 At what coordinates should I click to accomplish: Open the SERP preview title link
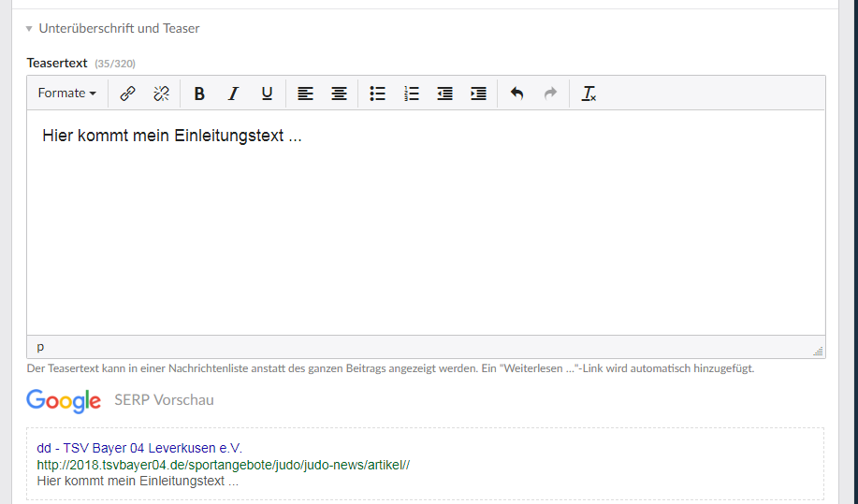(x=139, y=448)
